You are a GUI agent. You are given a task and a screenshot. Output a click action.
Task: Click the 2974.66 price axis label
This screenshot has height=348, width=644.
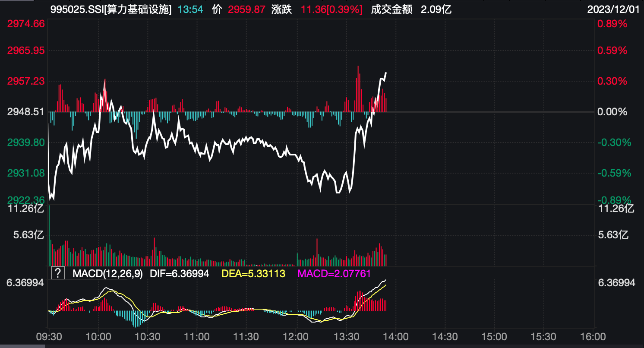26,24
